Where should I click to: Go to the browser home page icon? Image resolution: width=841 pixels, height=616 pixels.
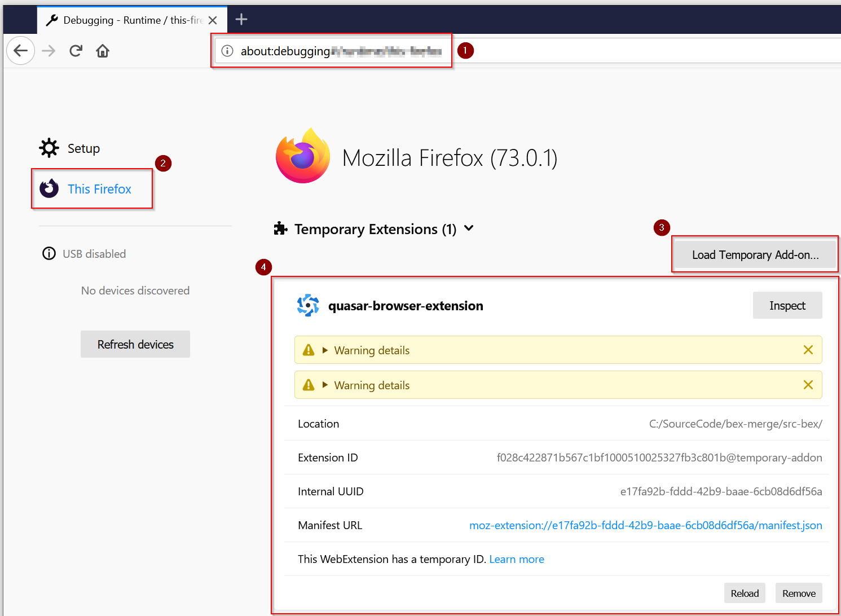(x=103, y=51)
